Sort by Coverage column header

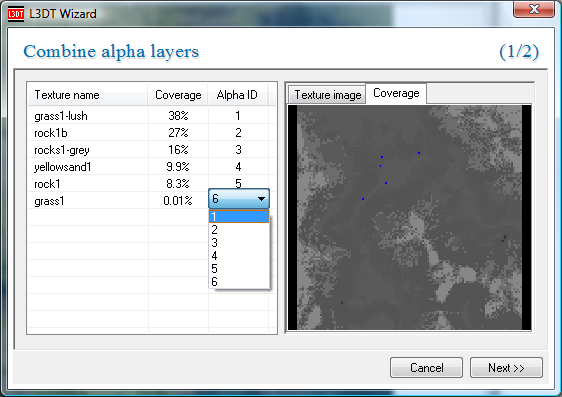coord(178,95)
